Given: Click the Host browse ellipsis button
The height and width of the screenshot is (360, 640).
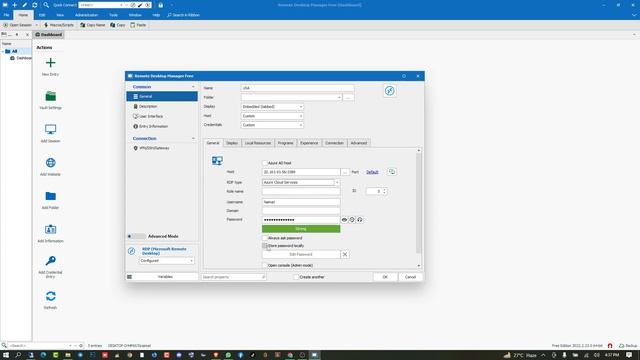Looking at the screenshot, I should tap(345, 172).
